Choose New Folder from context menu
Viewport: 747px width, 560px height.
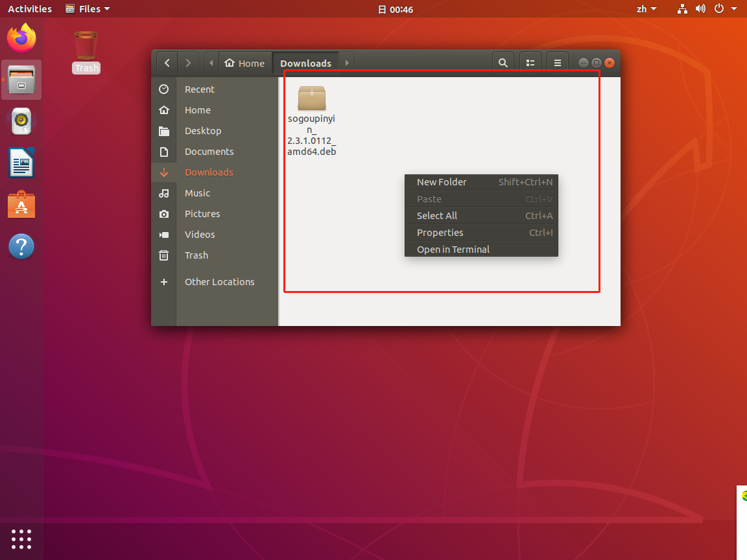coord(481,182)
